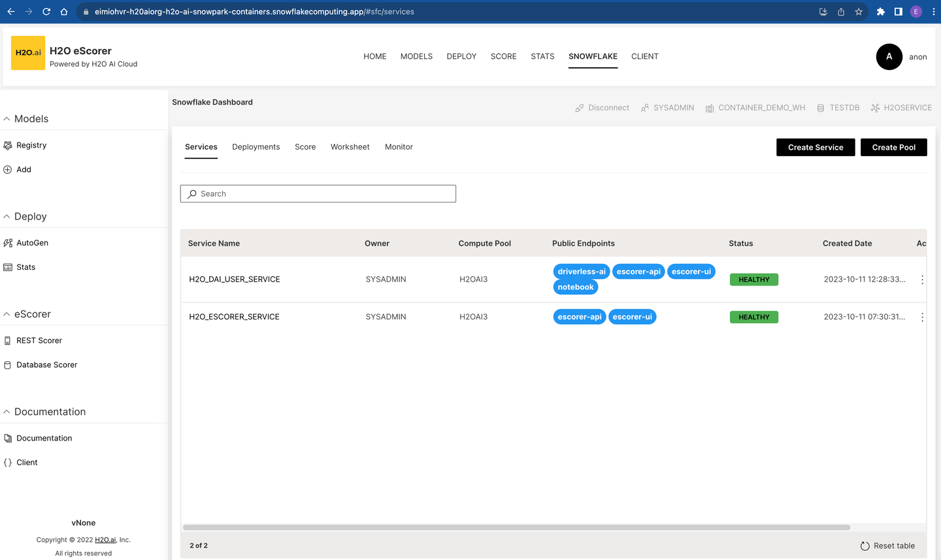Open actions menu for H2O_ESCORER_SERVICE row
Image resolution: width=941 pixels, height=560 pixels.
click(922, 317)
